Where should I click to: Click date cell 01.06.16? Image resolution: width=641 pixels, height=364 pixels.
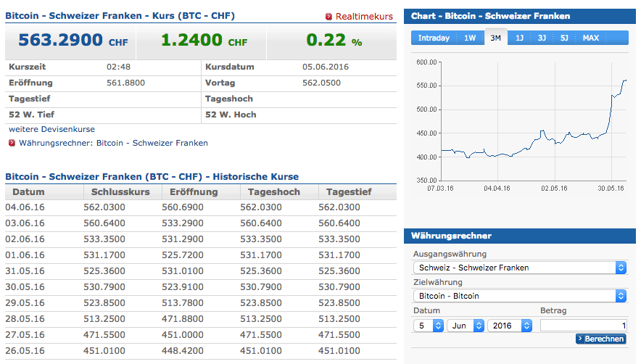[x=25, y=255]
